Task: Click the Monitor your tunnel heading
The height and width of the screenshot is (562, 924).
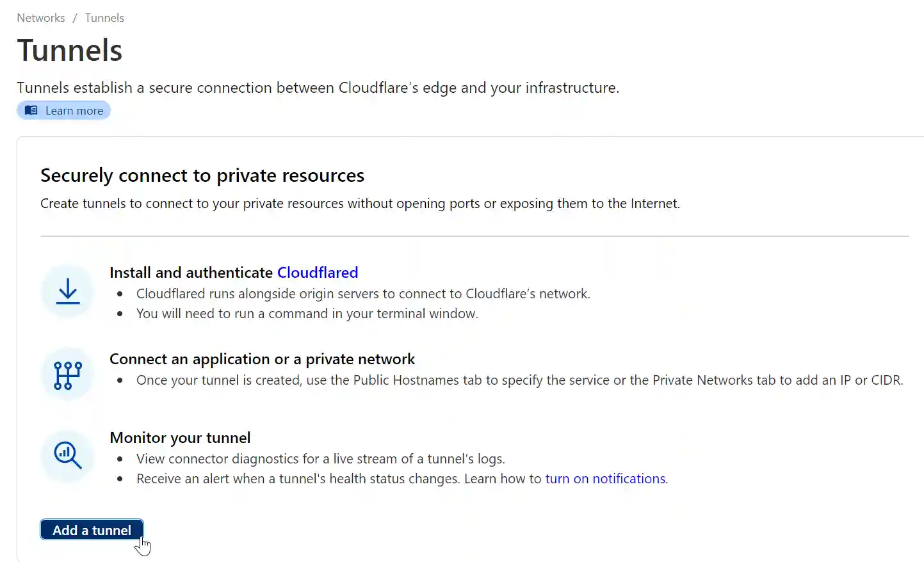Action: pyautogui.click(x=180, y=437)
